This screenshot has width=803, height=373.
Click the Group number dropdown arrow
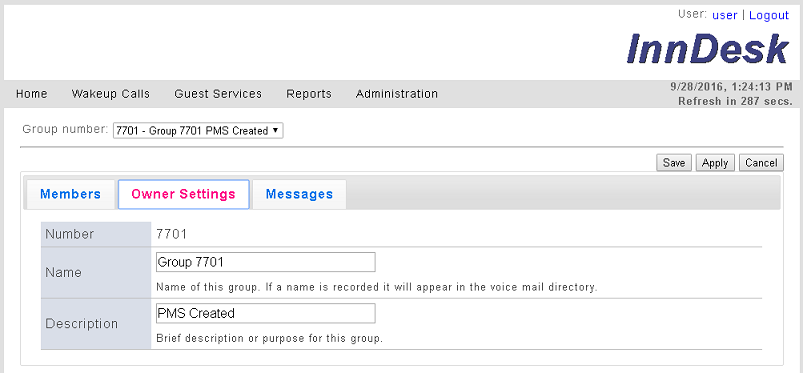(276, 130)
